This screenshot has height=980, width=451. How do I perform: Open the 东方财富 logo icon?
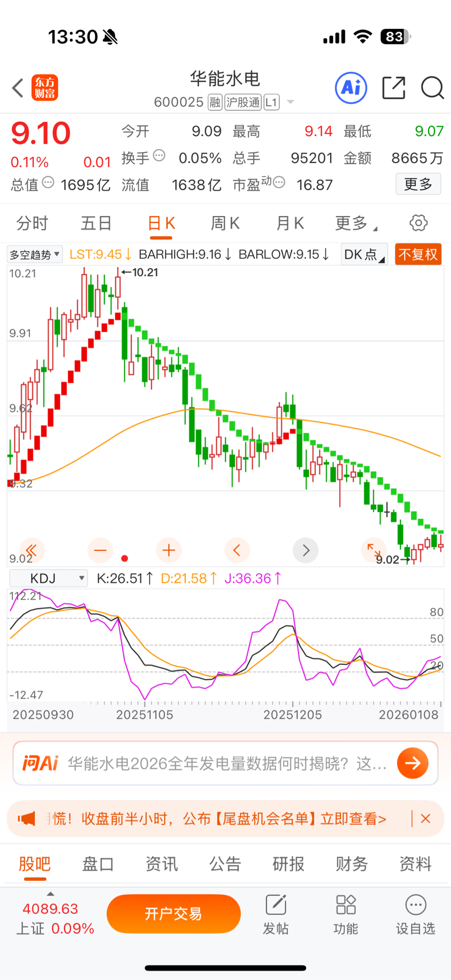45,88
